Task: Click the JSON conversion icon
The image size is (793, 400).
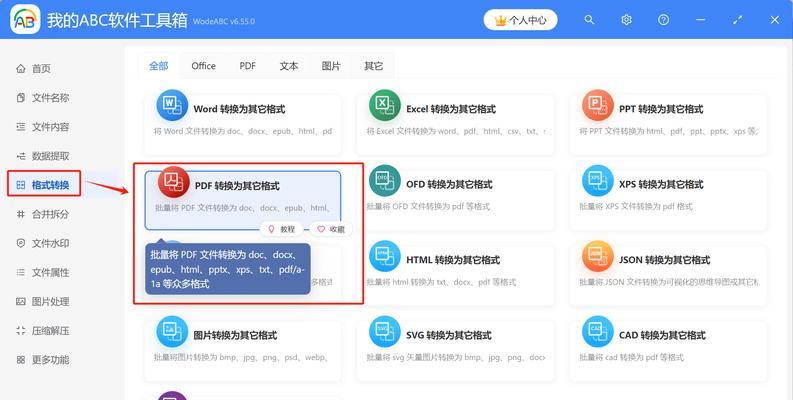Action: point(598,257)
